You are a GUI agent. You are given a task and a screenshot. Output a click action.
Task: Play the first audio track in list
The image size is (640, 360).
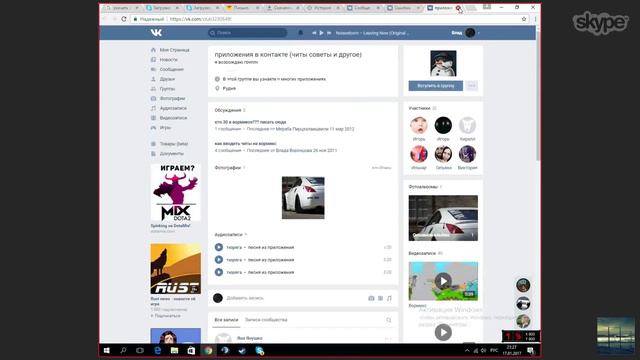(219, 247)
